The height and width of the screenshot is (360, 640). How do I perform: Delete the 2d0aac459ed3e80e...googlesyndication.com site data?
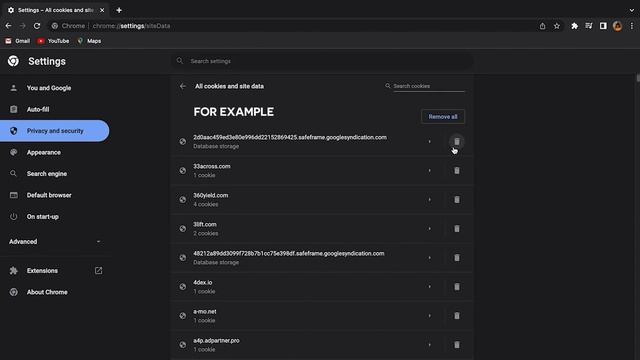pos(457,142)
